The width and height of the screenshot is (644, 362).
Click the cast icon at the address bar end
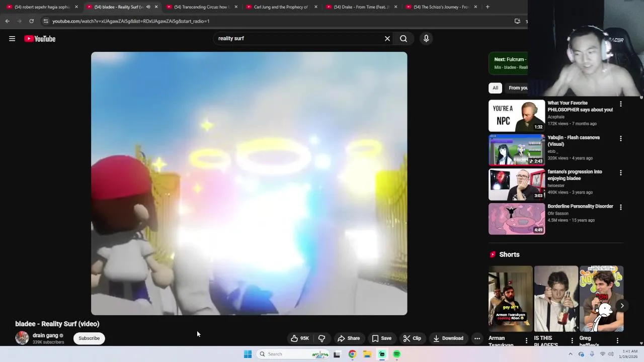517,21
